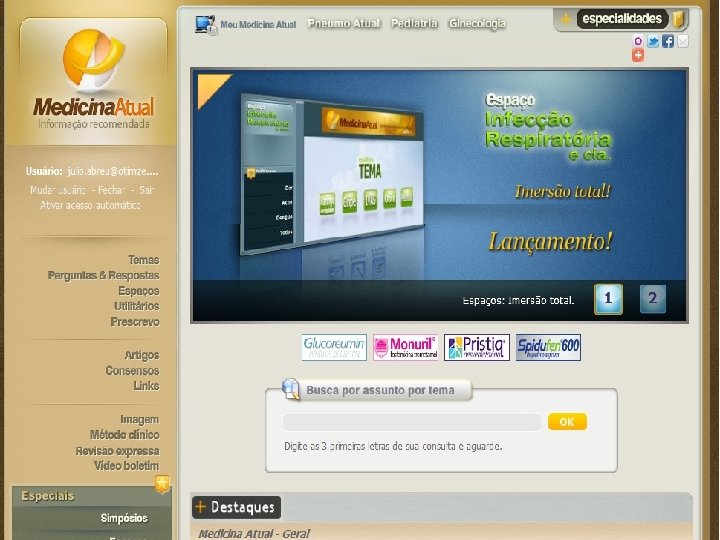Click the yellow plus beside especialidades

(x=566, y=19)
